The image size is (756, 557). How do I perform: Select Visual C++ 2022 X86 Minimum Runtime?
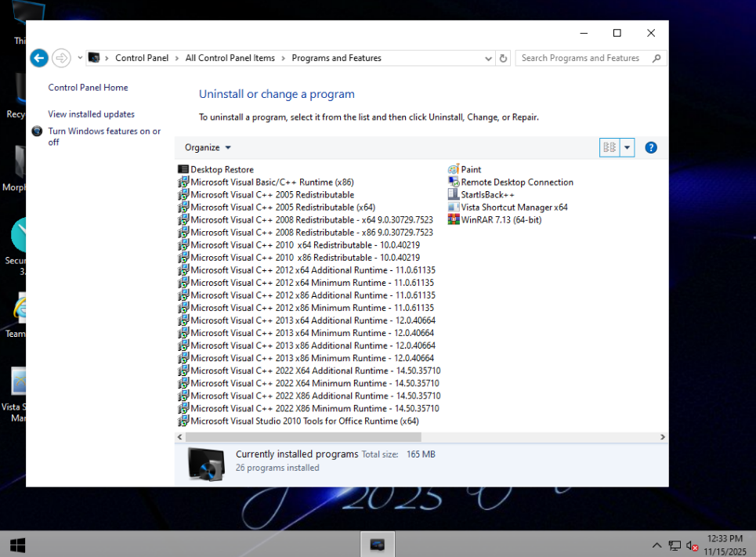[309, 408]
